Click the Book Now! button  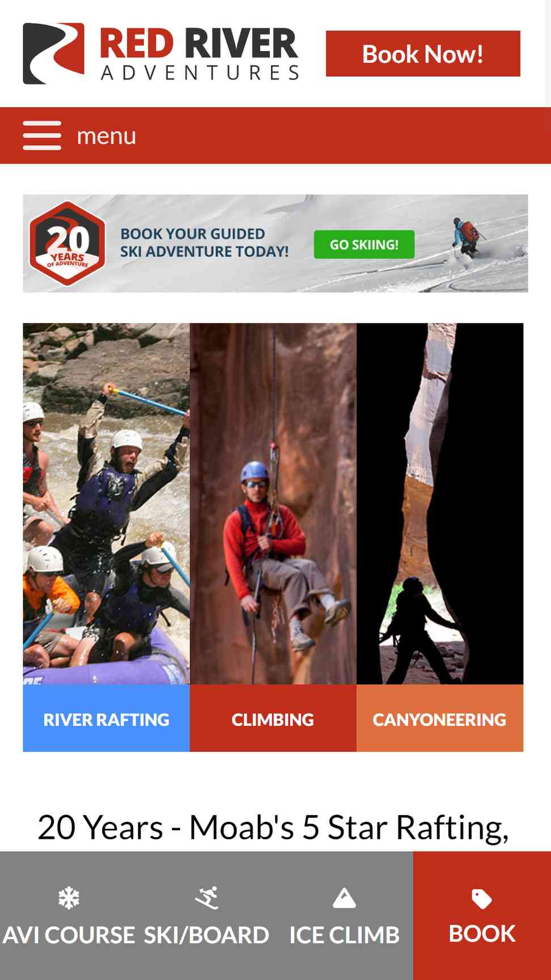point(423,54)
